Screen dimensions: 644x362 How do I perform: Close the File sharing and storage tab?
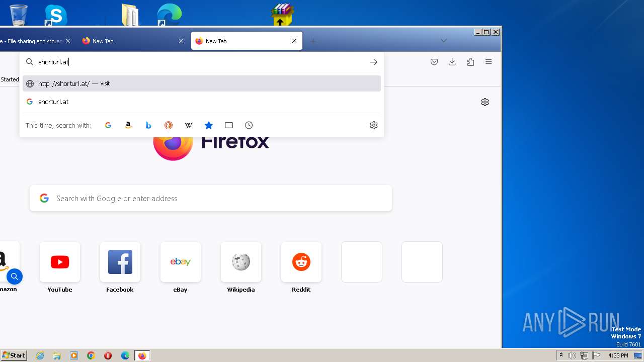click(x=68, y=41)
